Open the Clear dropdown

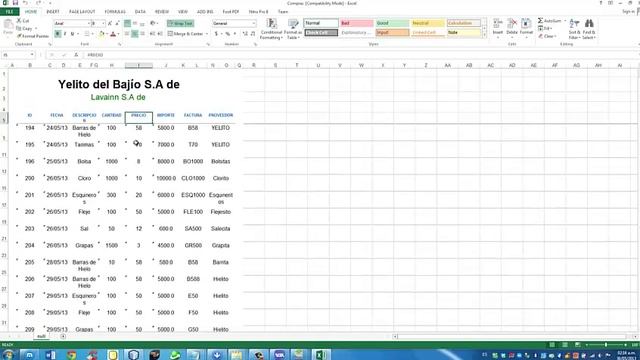[x=546, y=36]
